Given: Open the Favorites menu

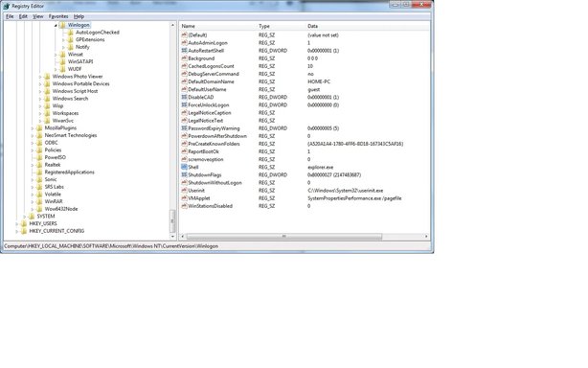Looking at the screenshot, I should pos(58,16).
